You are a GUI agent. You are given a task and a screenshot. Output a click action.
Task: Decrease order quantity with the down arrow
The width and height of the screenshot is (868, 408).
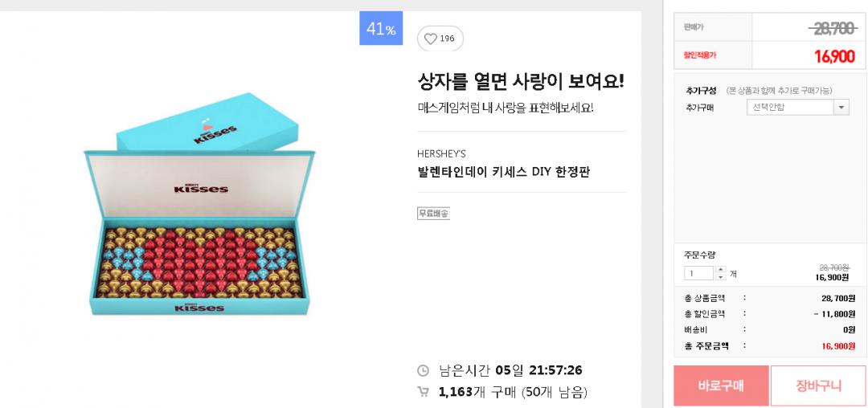[x=721, y=276]
